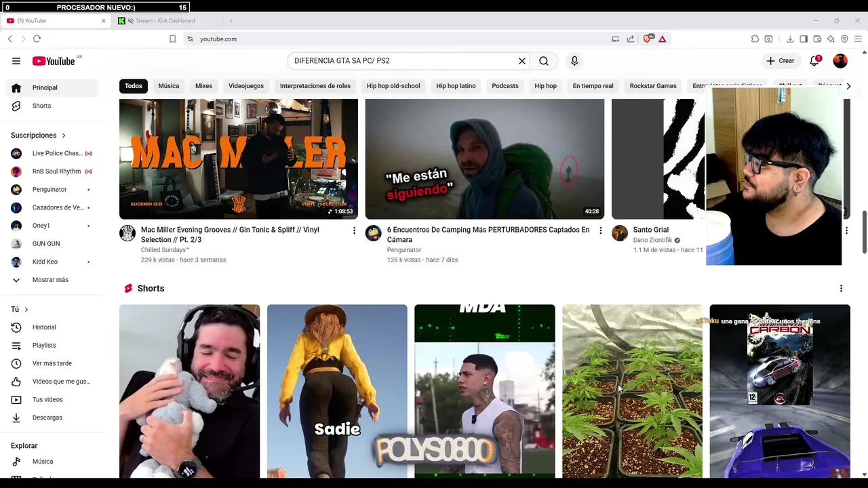Open the YouTube hamburger guide menu

pos(16,61)
